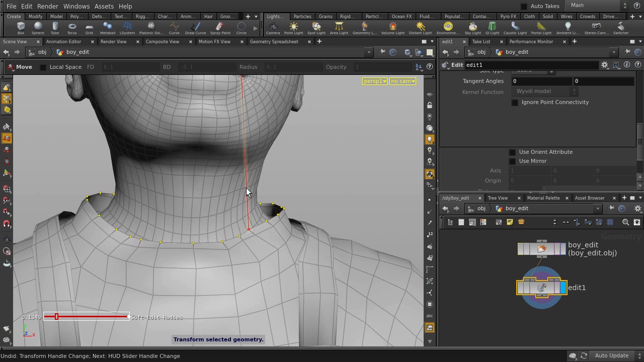The height and width of the screenshot is (362, 644).
Task: Switch to the Geometry Spreadsheet tab
Action: click(x=274, y=41)
